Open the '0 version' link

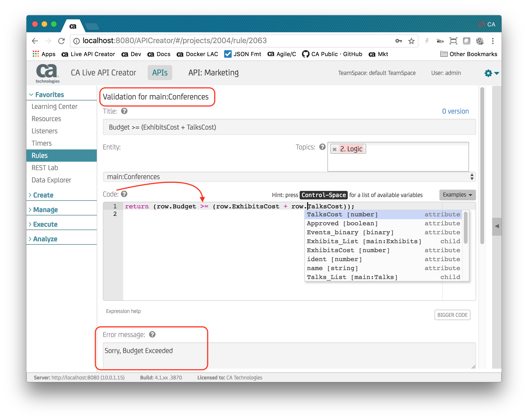click(455, 111)
